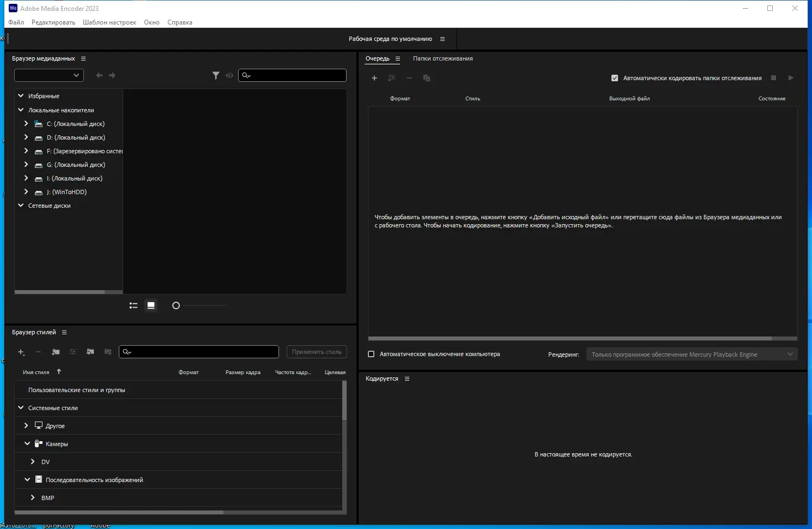
Task: Click the C: drive icon
Action: [38, 124]
